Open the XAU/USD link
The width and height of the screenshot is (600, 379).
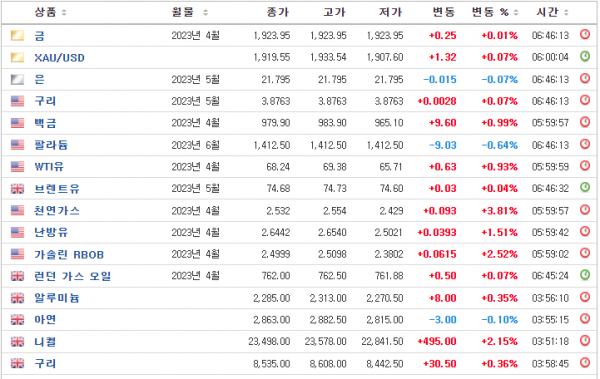59,58
